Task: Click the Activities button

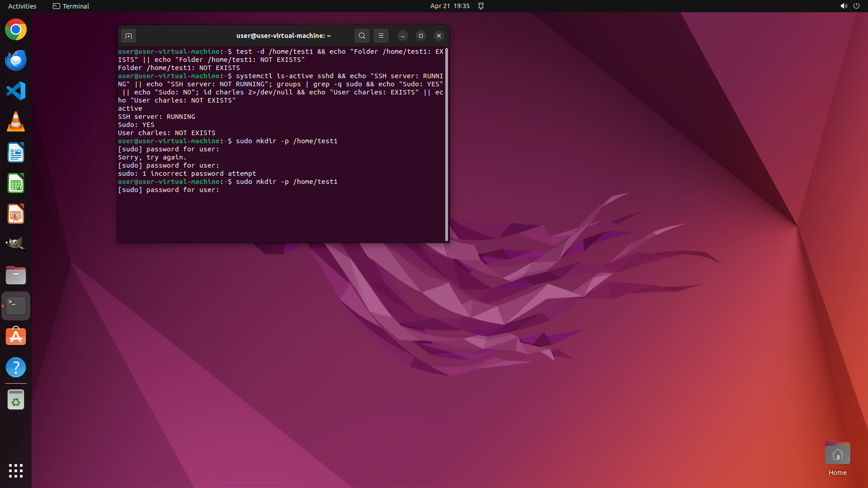Action: click(22, 6)
